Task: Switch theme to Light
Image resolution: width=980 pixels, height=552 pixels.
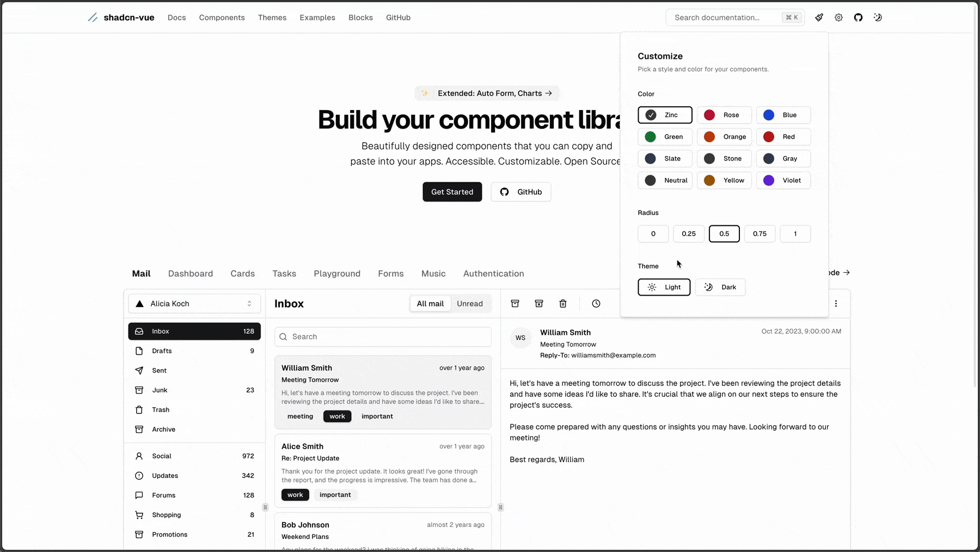Action: [664, 287]
